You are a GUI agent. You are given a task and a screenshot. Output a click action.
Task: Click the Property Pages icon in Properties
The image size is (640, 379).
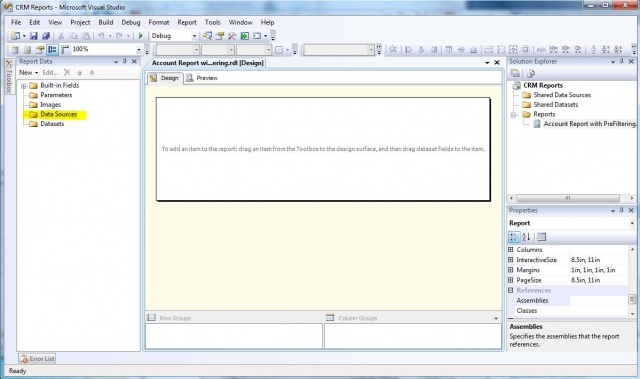coord(541,237)
